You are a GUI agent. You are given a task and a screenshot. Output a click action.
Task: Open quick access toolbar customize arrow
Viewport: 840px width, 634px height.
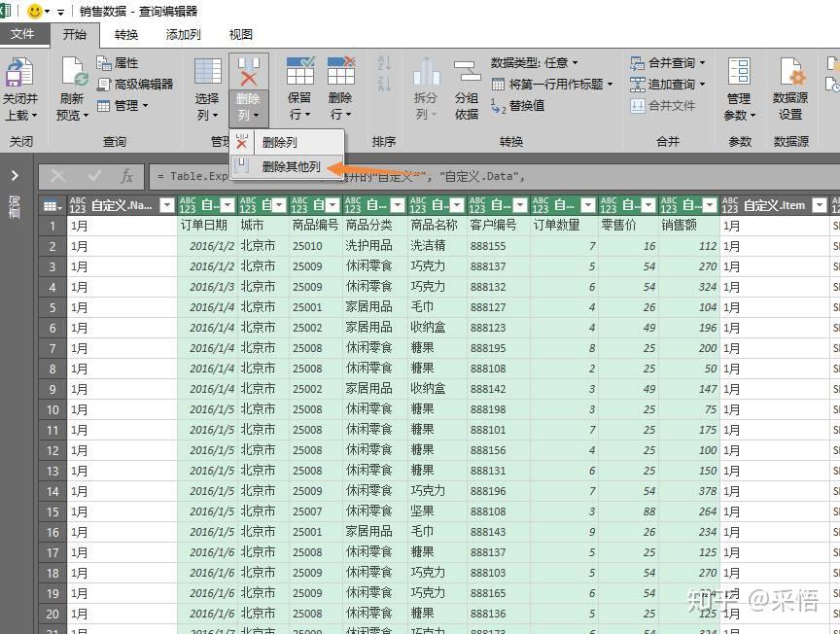pos(60,12)
